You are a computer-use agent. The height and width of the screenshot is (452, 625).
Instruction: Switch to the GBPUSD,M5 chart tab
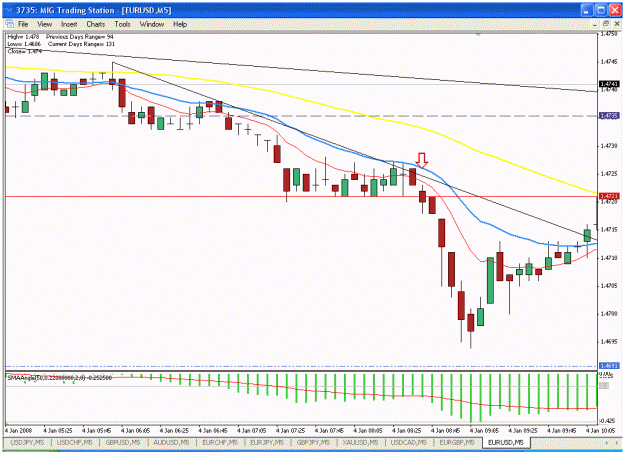coord(123,442)
